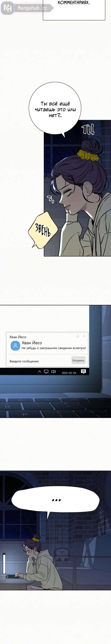Click the notification header title Хван Йесо
Screen dimensions: 111x644
(18, 337)
